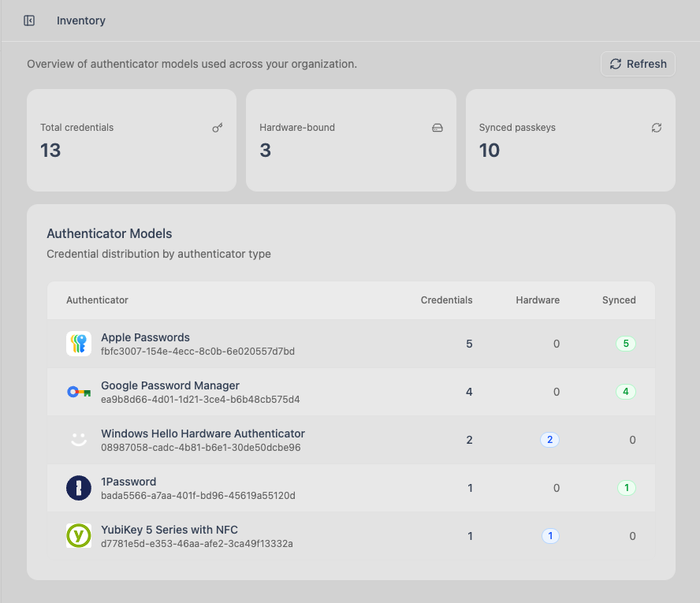Click the key icon on Total credentials card
The height and width of the screenshot is (603, 700).
[217, 127]
